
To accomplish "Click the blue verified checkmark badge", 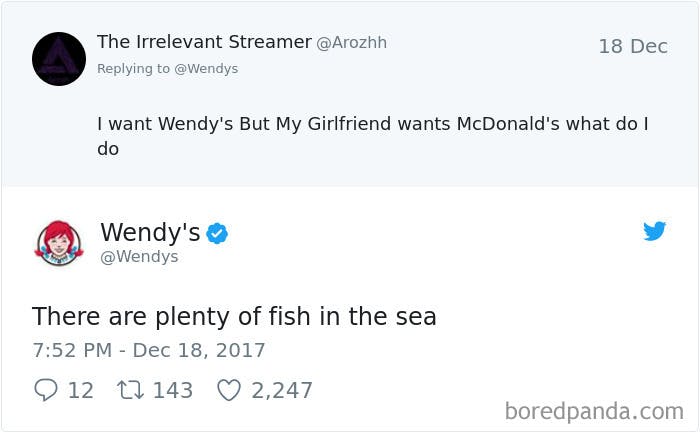I will coord(217,233).
